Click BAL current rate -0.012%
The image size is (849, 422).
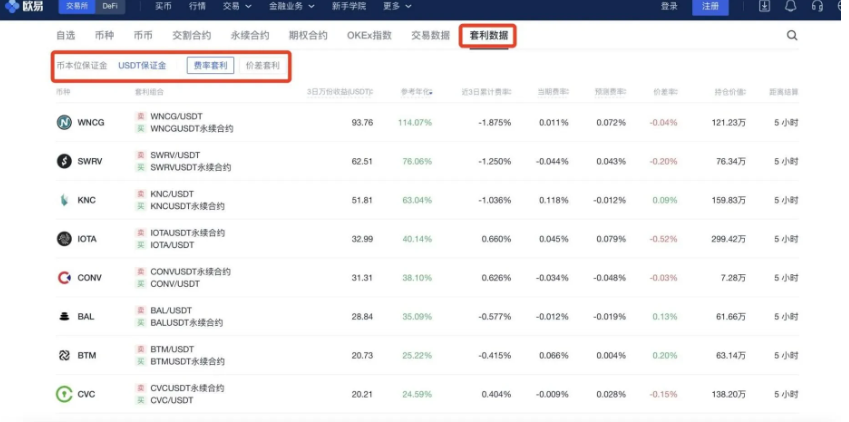(x=552, y=316)
